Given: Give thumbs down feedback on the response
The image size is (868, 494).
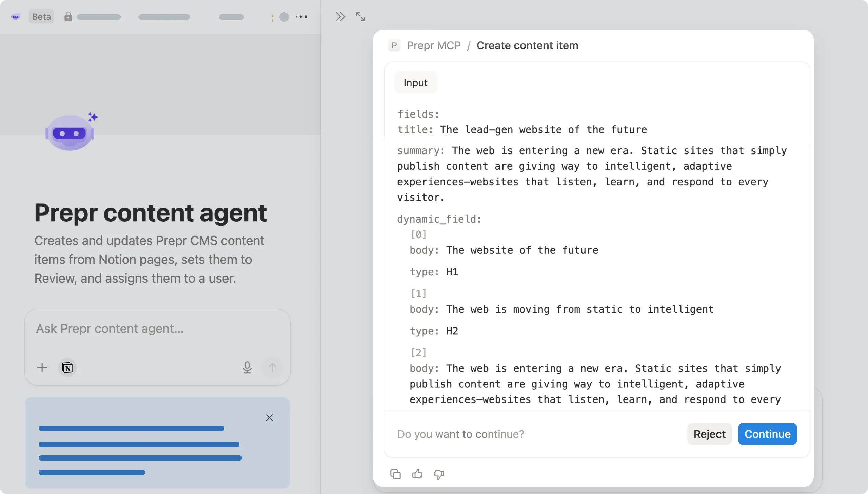Looking at the screenshot, I should (x=439, y=475).
